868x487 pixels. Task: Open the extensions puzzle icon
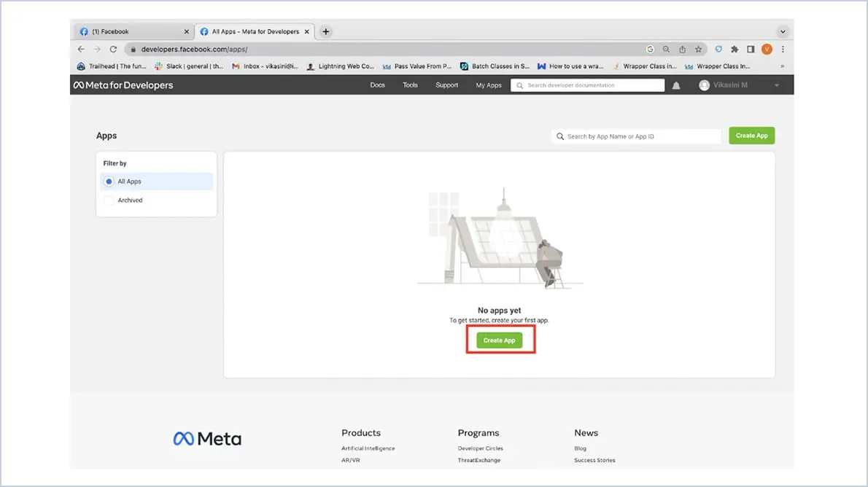(x=735, y=50)
